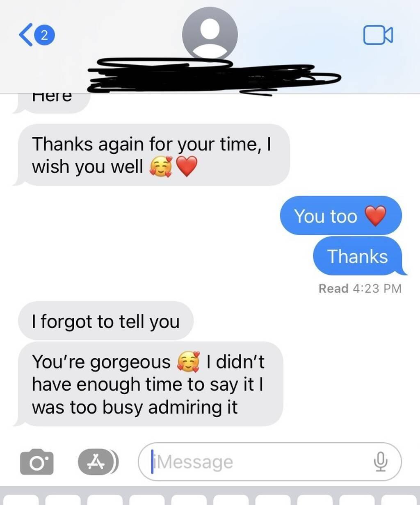Tap the iMessage text input field
Viewport: 420px width, 505px height.
269,462
